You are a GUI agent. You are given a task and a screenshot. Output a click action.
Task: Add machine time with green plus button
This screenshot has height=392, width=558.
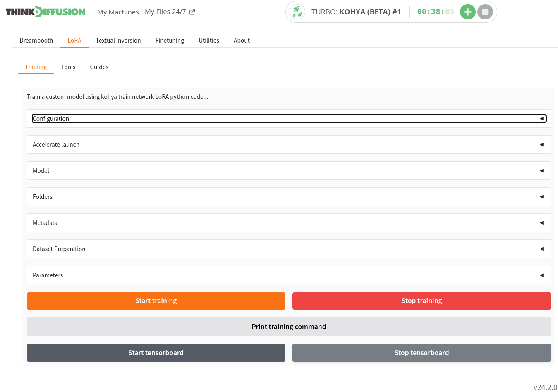click(467, 12)
